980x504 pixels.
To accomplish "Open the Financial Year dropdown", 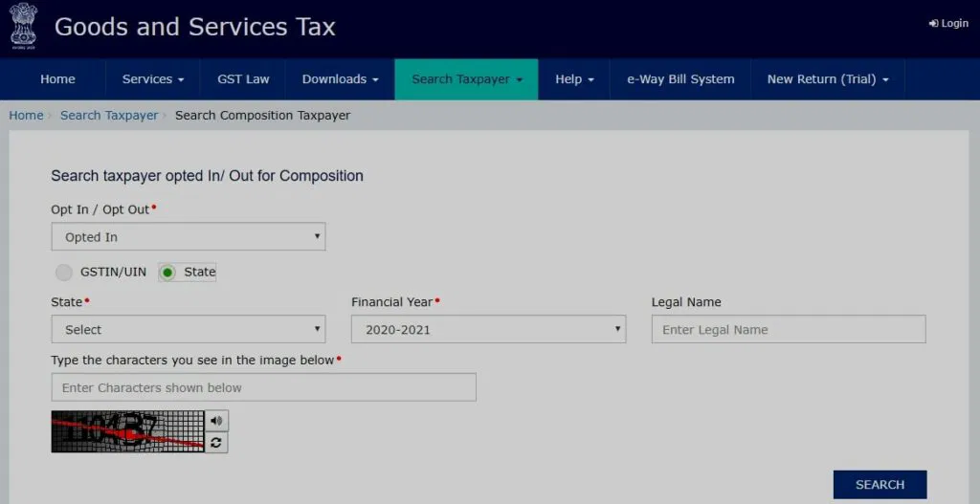I will pyautogui.click(x=488, y=330).
